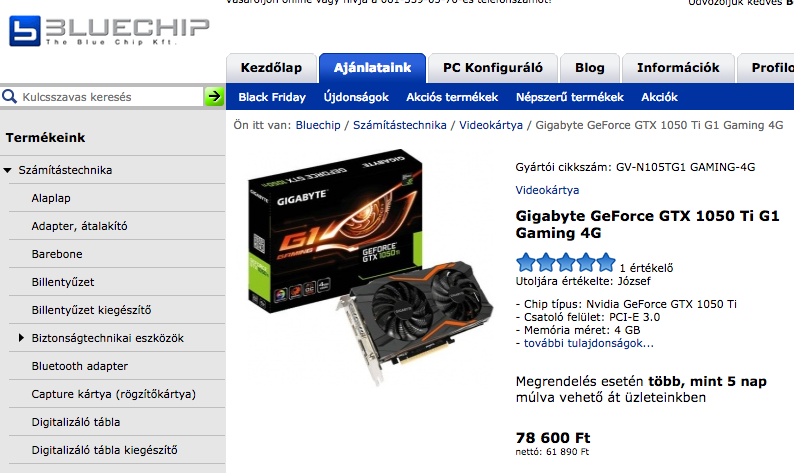The height and width of the screenshot is (473, 794).
Task: Click Videokártya breadcrumb link
Action: [x=491, y=125]
